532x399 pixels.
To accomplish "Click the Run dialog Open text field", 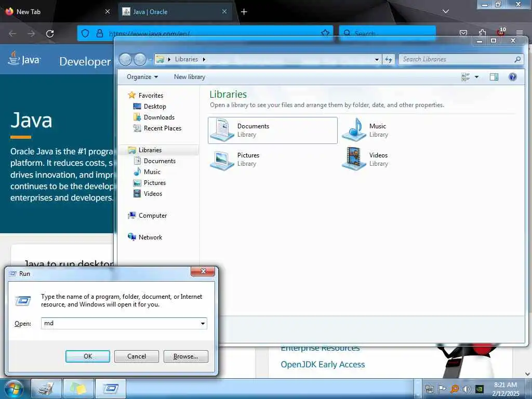I will [120, 323].
